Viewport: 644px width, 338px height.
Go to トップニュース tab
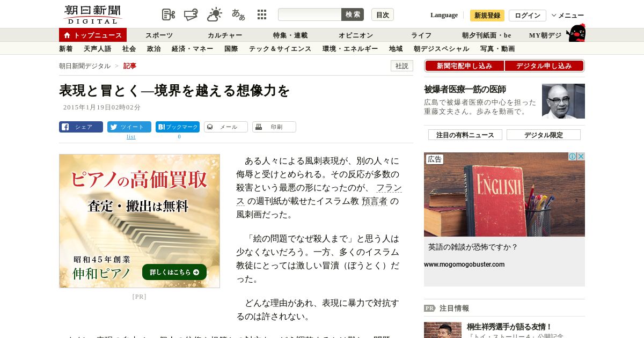[x=93, y=35]
